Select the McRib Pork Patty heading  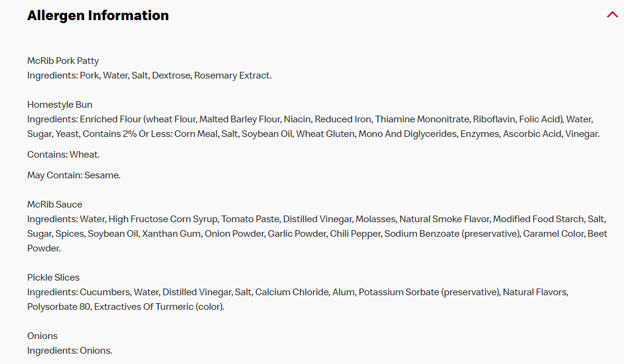click(x=63, y=61)
